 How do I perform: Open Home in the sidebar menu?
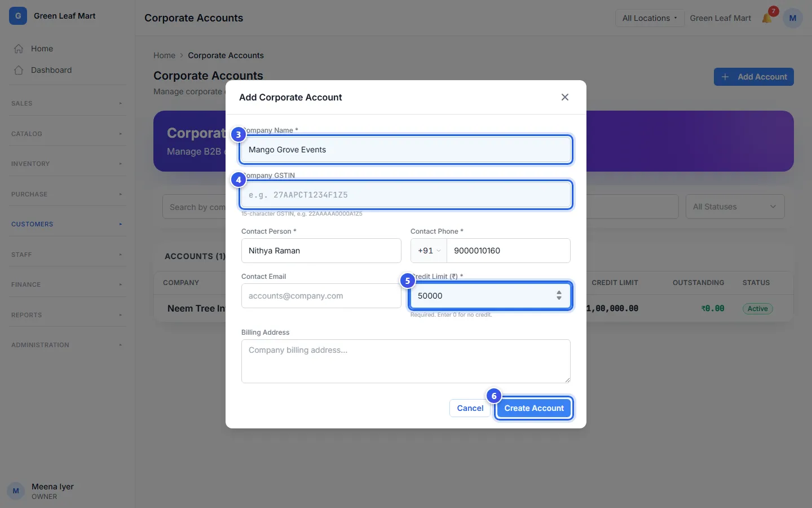tap(68, 49)
